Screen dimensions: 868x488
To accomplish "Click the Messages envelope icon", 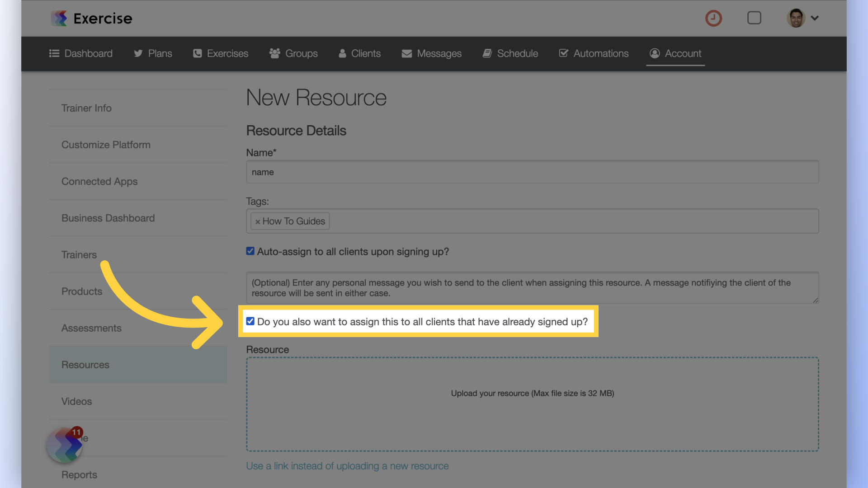I will (x=406, y=53).
